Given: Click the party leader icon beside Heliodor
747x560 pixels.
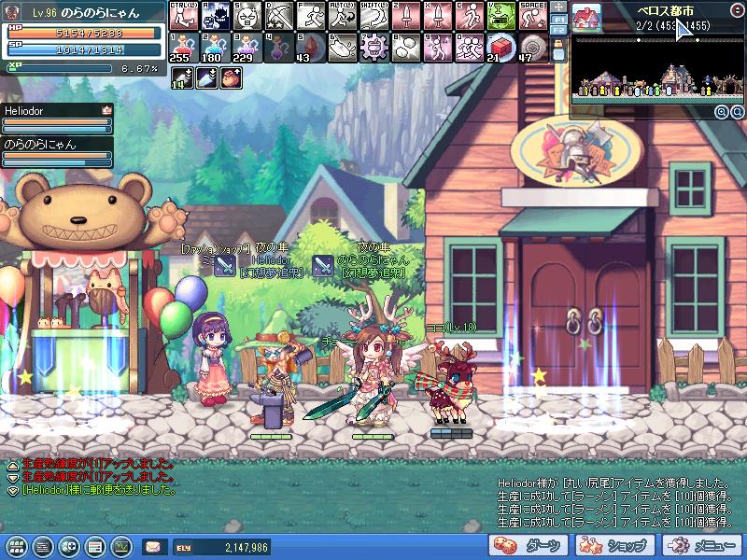Looking at the screenshot, I should click(106, 110).
